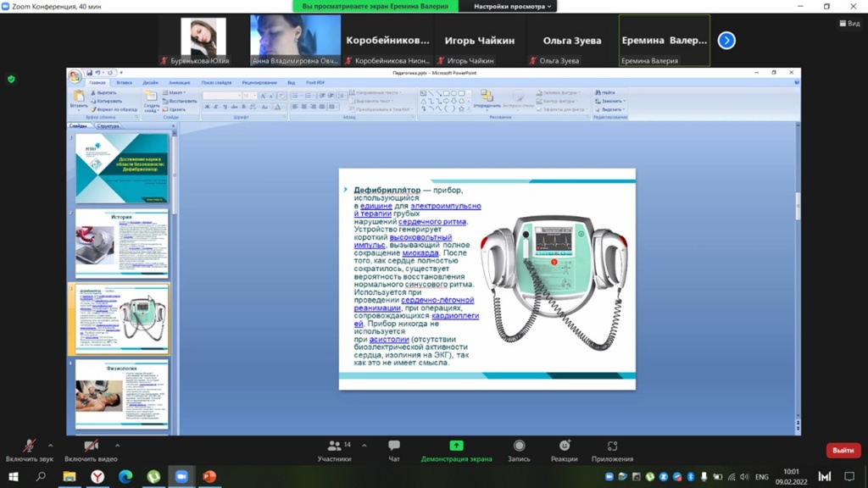Open Настройки просмотра view options dropdown
868x488 pixels.
[512, 6]
